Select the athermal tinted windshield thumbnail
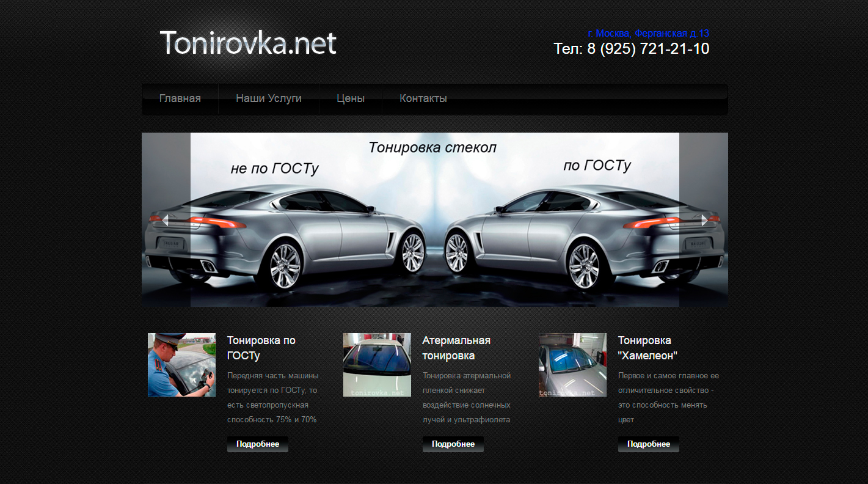868x484 pixels. (377, 365)
